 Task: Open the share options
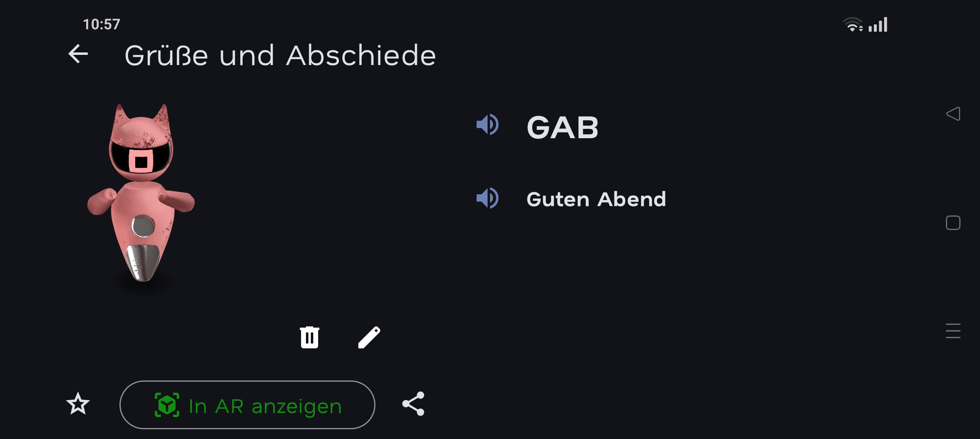pyautogui.click(x=413, y=404)
